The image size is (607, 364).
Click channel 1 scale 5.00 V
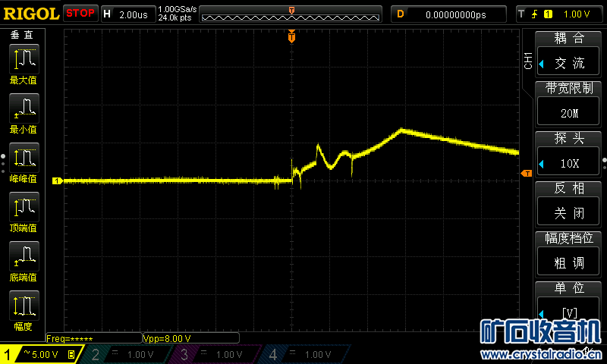tap(45, 354)
